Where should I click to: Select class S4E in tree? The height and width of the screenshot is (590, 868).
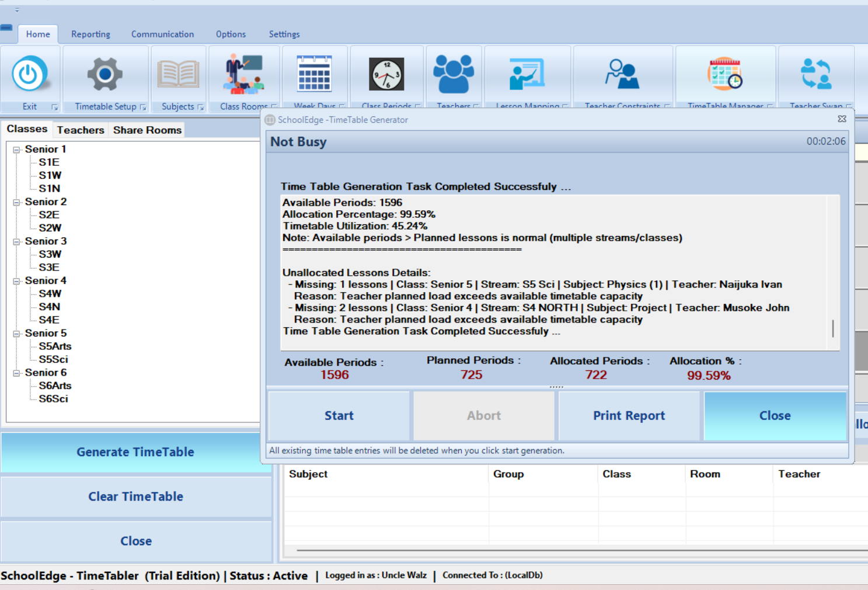click(49, 320)
